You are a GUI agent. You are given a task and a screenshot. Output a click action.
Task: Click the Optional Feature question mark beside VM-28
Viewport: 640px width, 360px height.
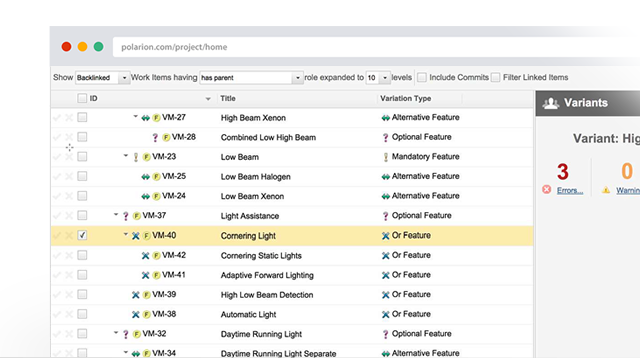click(155, 138)
